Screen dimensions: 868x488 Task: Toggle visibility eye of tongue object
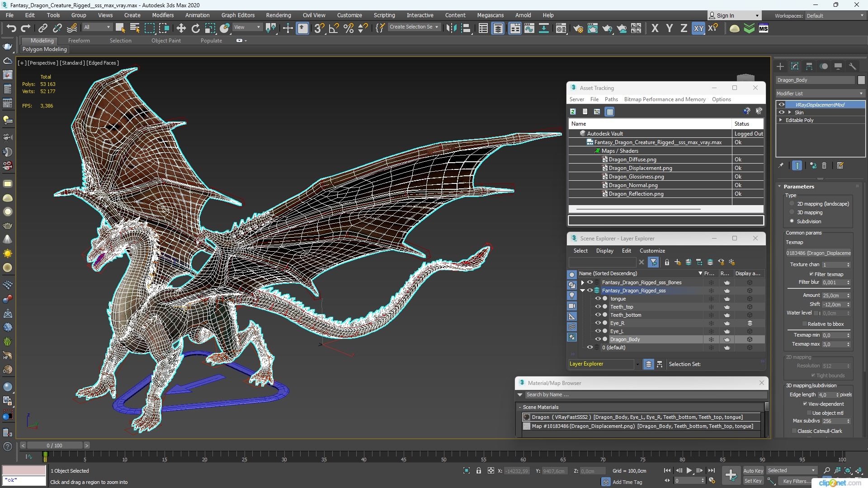(x=598, y=299)
